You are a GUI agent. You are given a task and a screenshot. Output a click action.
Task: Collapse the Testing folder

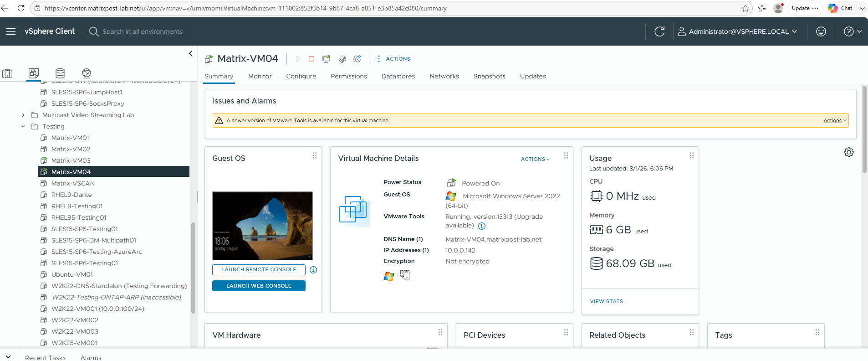(23, 127)
